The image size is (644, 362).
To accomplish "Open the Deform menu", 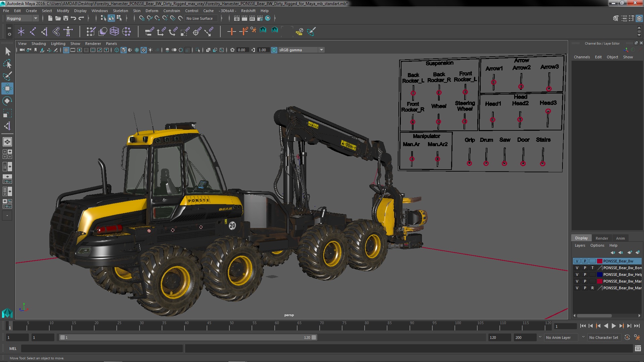I will point(152,11).
